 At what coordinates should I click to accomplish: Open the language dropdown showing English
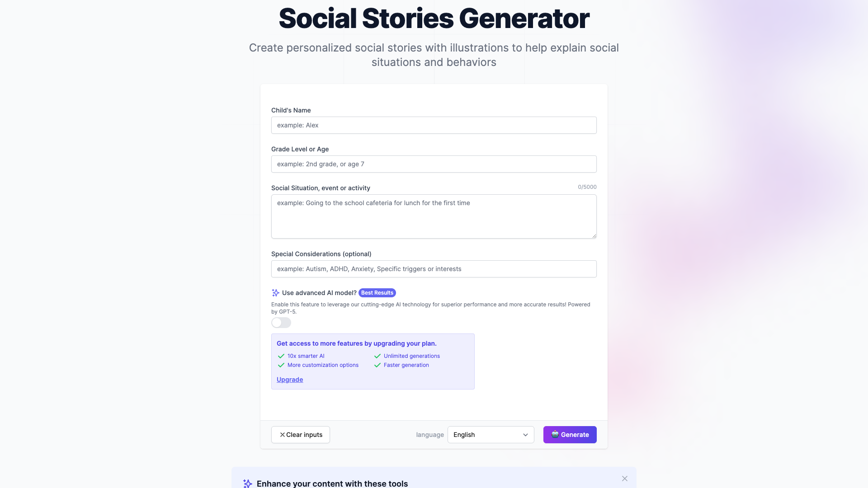(491, 434)
